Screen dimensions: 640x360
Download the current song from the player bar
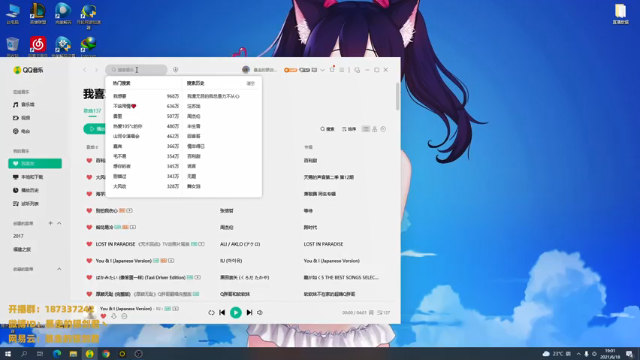tap(114, 316)
